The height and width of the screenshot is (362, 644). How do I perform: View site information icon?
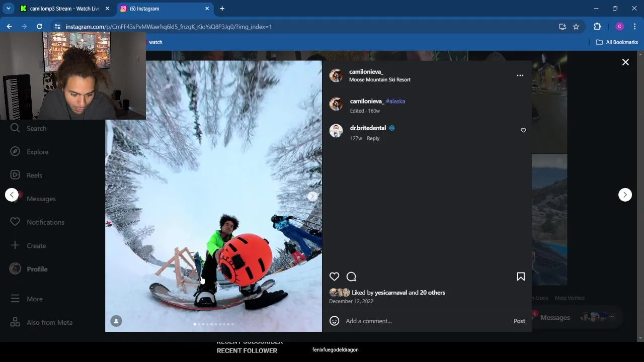click(57, 27)
